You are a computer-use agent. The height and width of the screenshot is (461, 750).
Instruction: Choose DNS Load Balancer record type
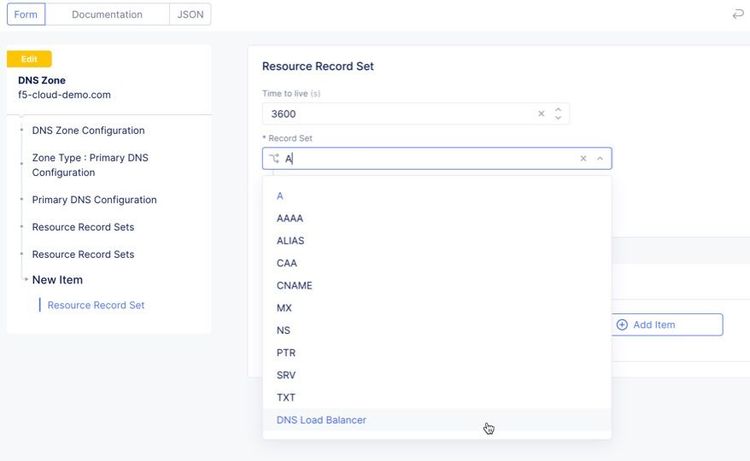(321, 420)
